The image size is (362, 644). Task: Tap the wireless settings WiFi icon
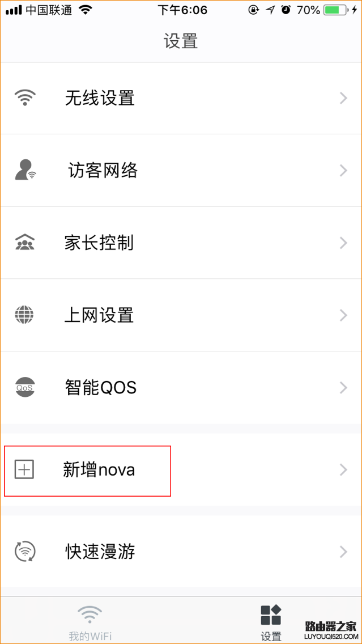click(x=24, y=98)
